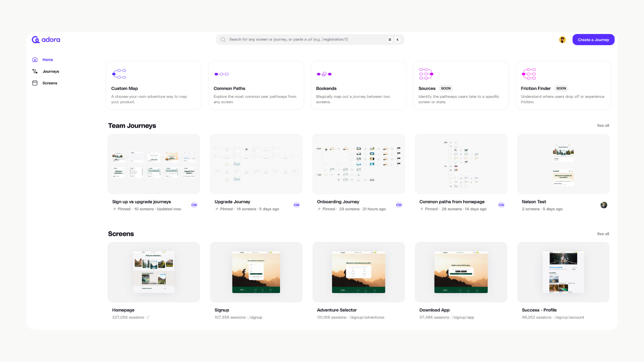Click the Journeys sidebar icon
Screen dimensions: 644x362
click(x=35, y=71)
